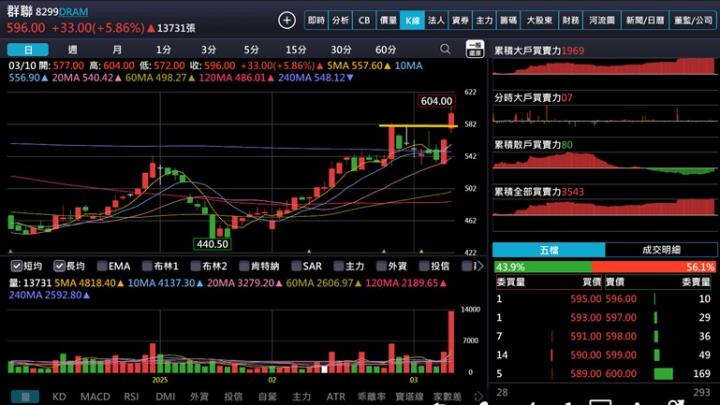Switch lower chart to RSI

131,396
